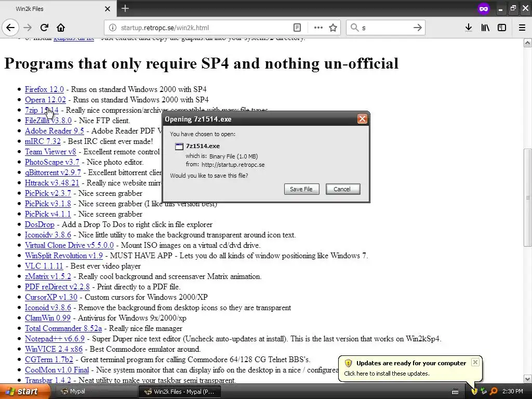Viewport: 532px width, 399px height.
Task: Click the page scrollbar up arrow
Action: tap(528, 43)
